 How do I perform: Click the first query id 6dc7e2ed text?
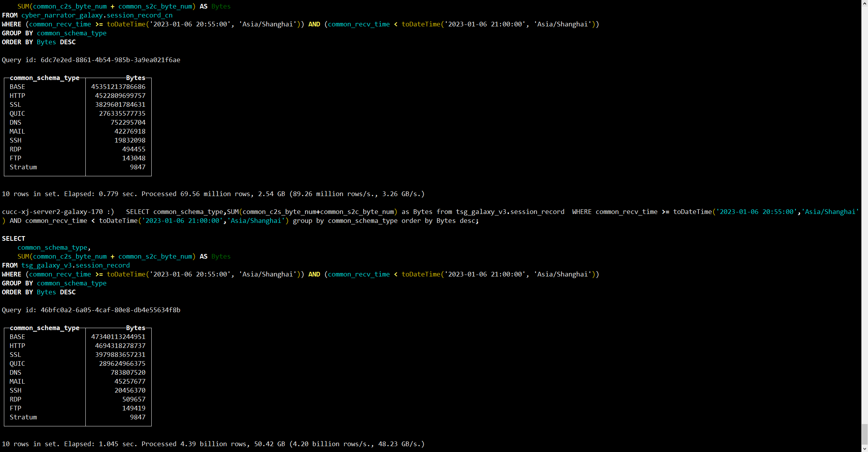(x=110, y=60)
